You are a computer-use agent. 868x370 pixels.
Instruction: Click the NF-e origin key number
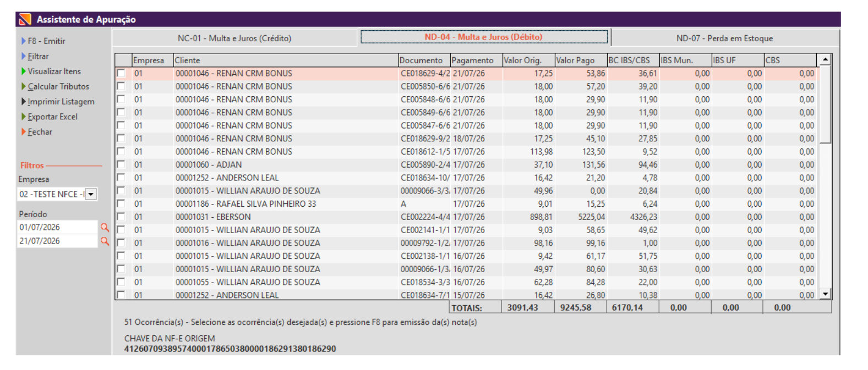click(230, 349)
